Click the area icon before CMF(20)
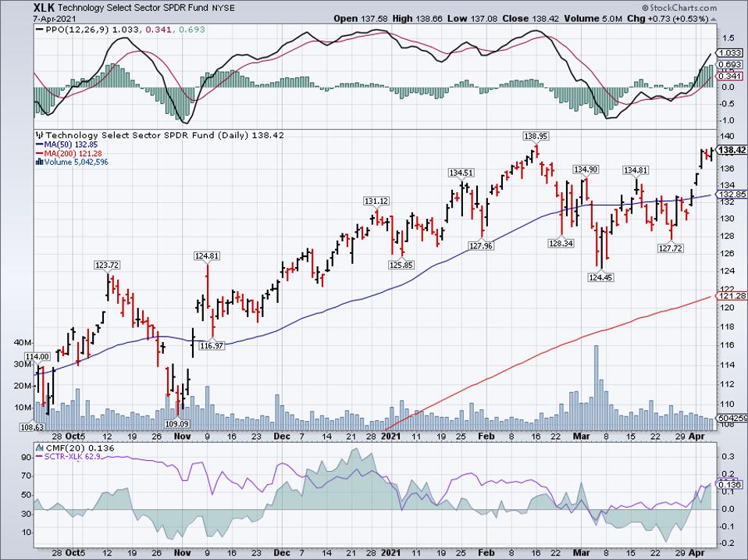The height and width of the screenshot is (560, 748). (40, 448)
